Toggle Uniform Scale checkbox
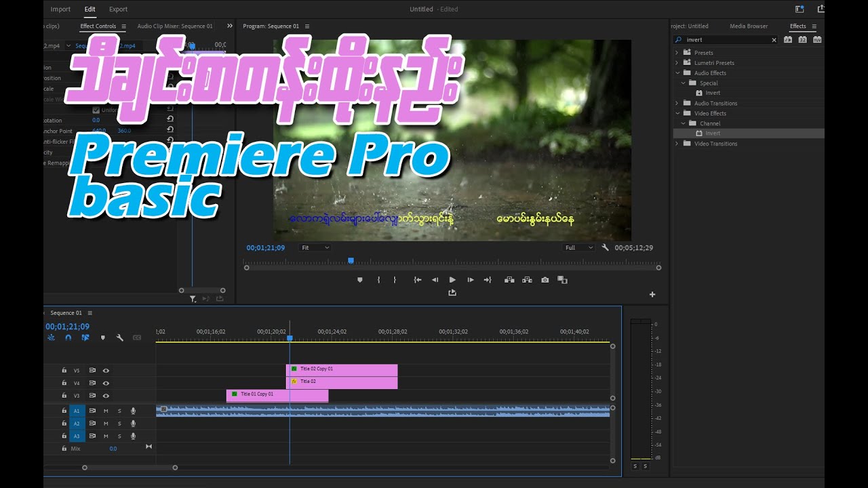 (x=96, y=110)
